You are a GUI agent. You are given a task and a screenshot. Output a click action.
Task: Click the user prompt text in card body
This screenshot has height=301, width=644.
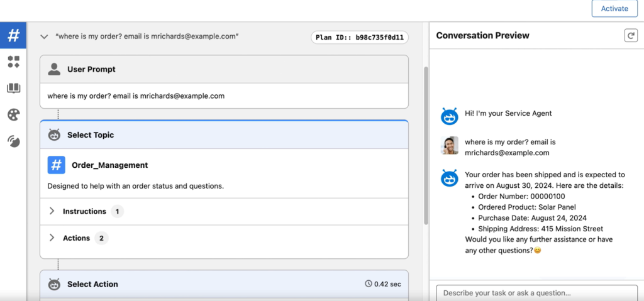[136, 96]
